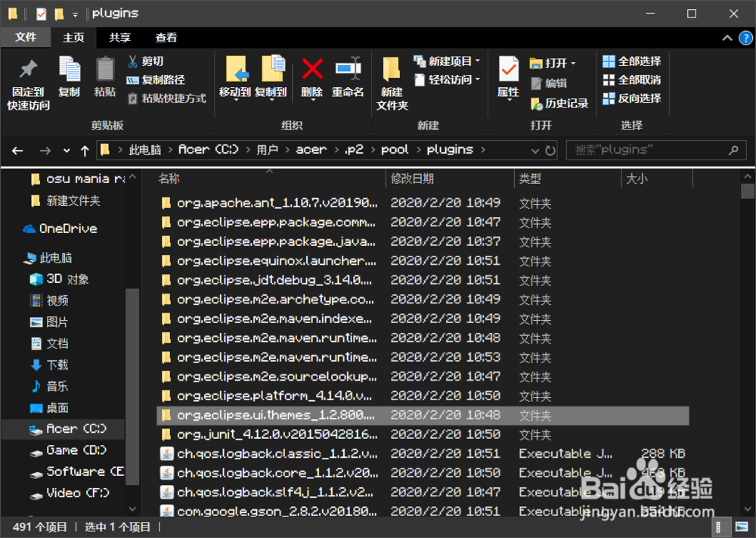Viewport: 756px width, 538px height.
Task: Switch to the Home (主页) tab
Action: pos(73,38)
